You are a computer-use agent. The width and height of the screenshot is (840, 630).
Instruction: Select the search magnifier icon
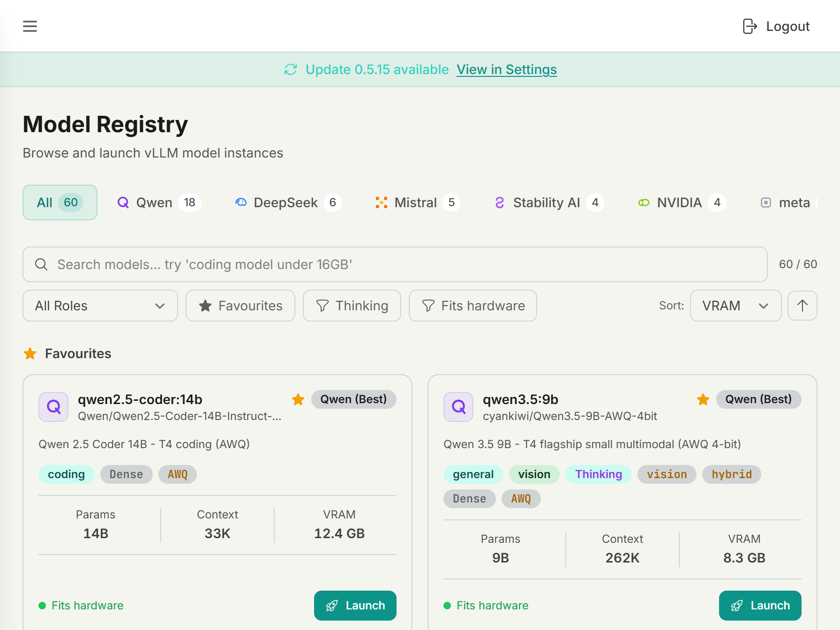(x=41, y=264)
